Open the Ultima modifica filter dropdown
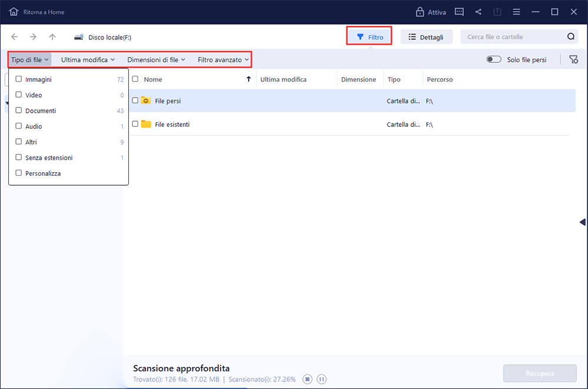This screenshot has width=588, height=389. (x=88, y=59)
